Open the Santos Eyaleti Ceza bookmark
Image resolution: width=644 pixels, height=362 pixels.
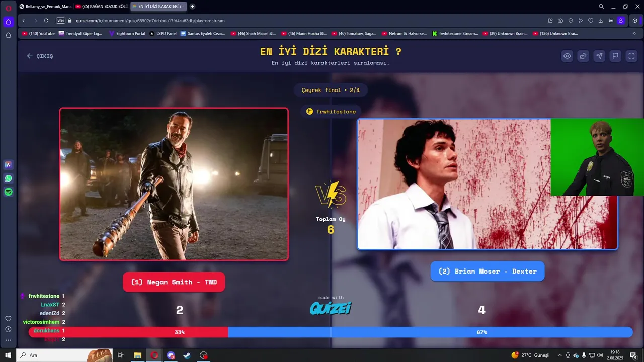coord(203,34)
